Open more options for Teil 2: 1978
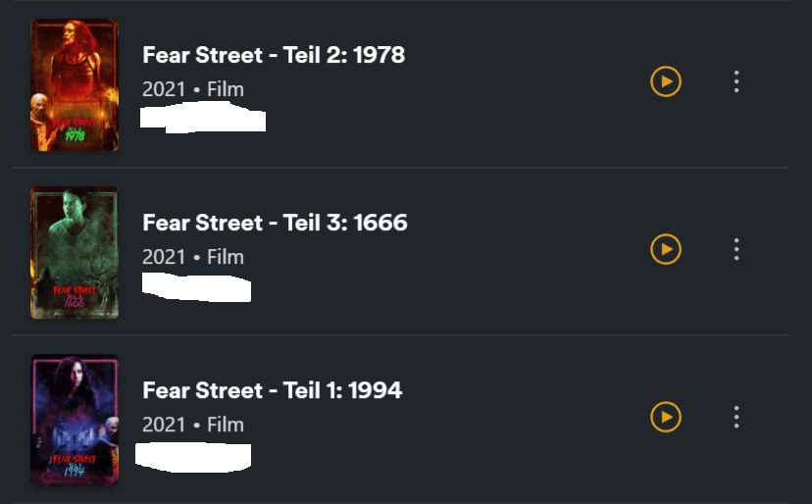 [736, 81]
